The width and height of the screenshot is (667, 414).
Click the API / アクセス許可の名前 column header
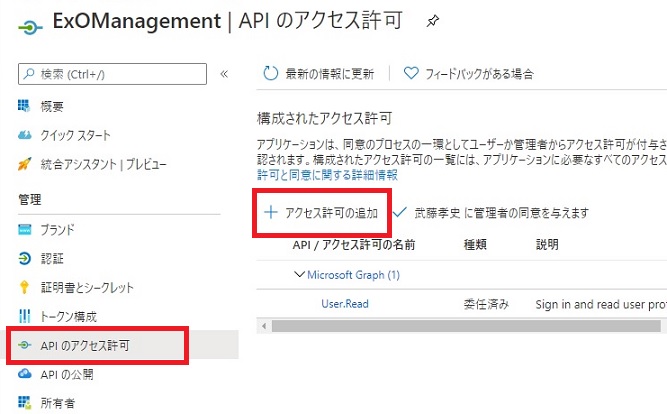tap(354, 245)
